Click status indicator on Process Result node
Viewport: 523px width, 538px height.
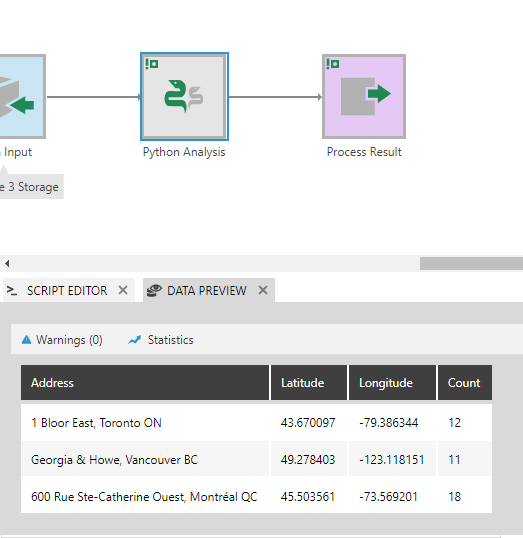333,64
